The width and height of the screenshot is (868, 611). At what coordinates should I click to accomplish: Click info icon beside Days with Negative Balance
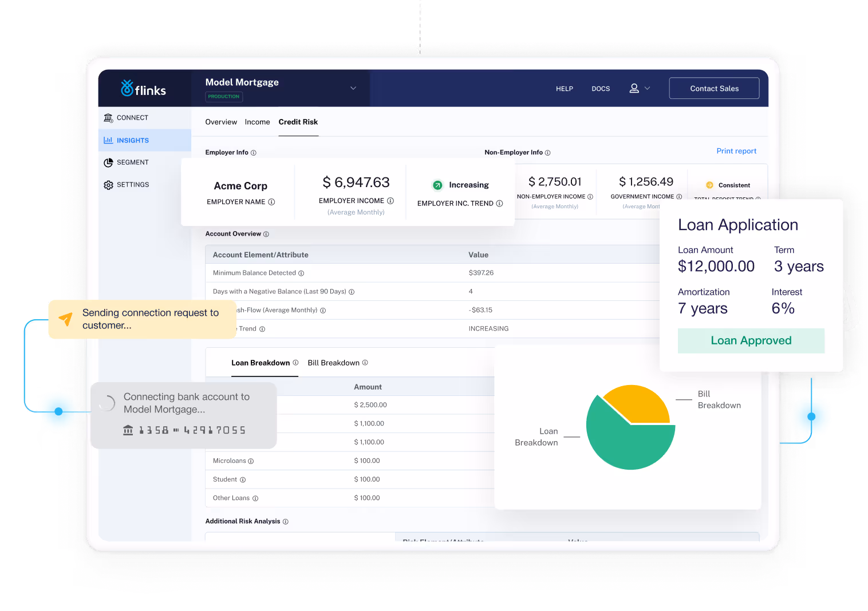tap(352, 292)
